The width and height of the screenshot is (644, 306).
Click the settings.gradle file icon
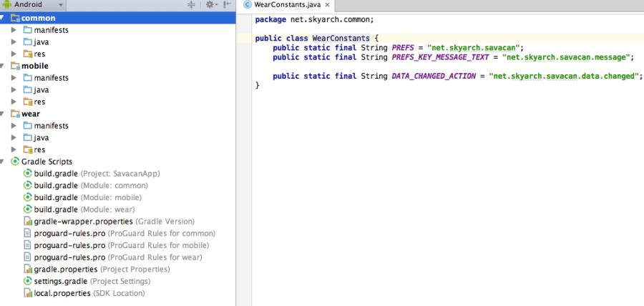28,281
